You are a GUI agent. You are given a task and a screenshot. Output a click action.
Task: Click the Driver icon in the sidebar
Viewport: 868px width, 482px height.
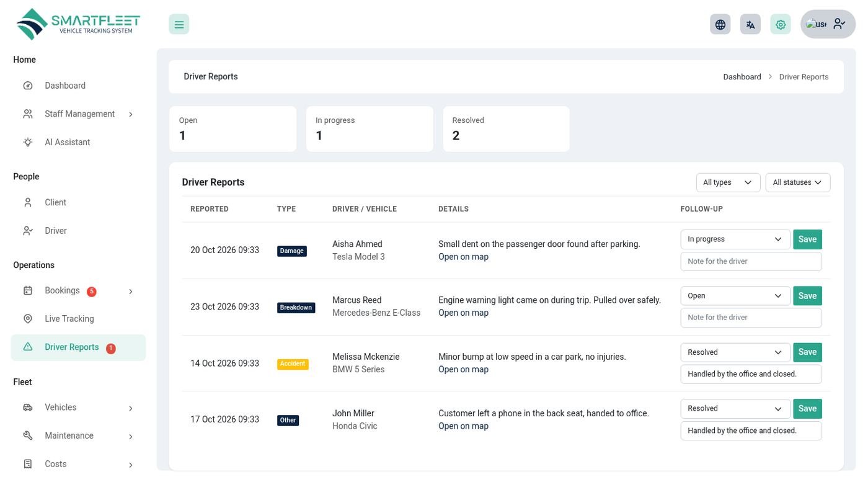click(28, 231)
